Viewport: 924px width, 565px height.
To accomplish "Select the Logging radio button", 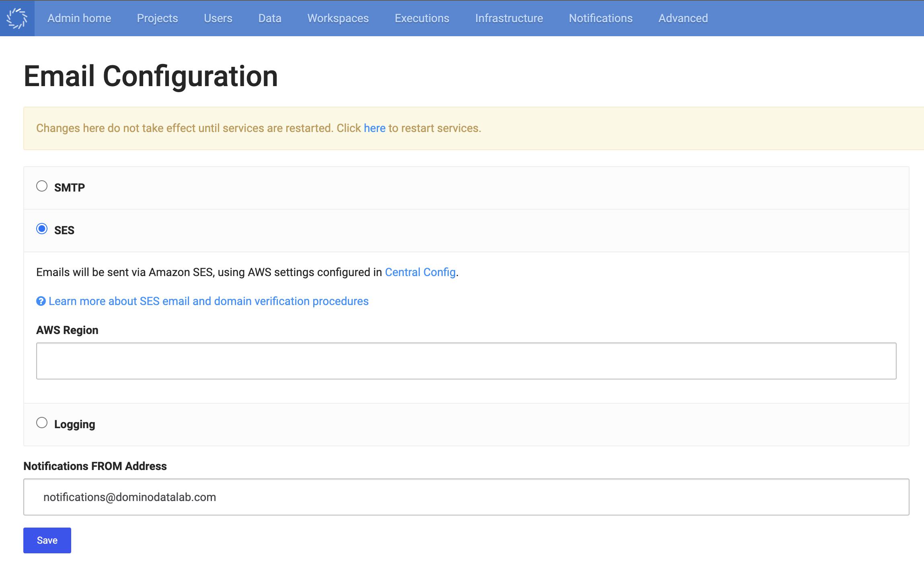I will point(42,423).
